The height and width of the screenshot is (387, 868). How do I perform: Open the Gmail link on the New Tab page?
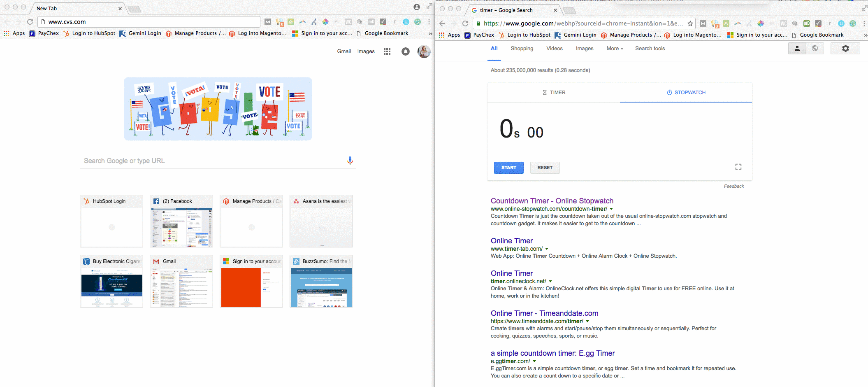pos(344,51)
